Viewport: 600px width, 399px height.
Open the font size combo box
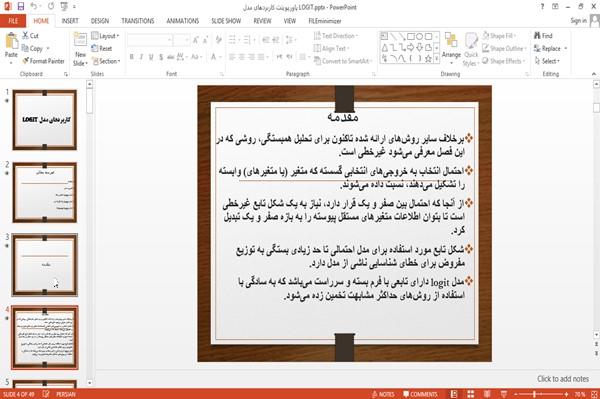[x=181, y=40]
